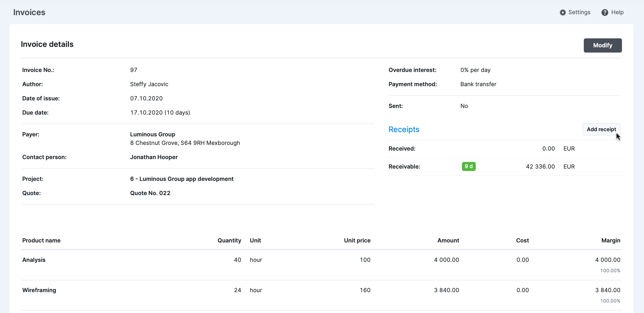This screenshot has height=313, width=644.
Task: Click the Unit price column header
Action: [x=357, y=240]
